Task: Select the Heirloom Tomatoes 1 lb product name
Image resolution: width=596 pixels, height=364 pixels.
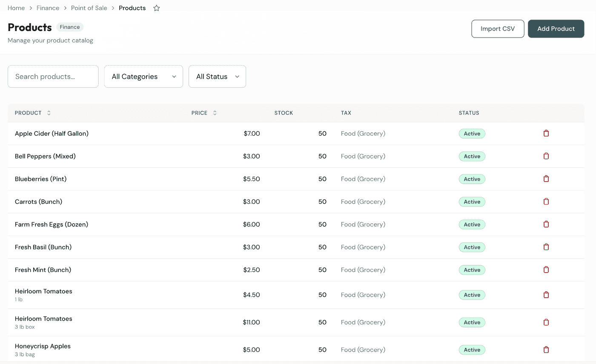Action: [43, 291]
